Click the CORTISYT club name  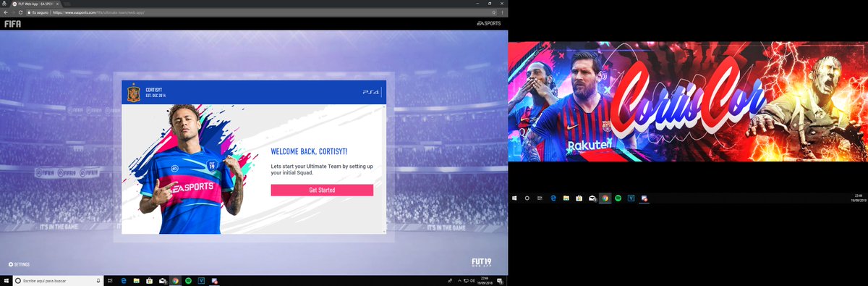tap(153, 90)
